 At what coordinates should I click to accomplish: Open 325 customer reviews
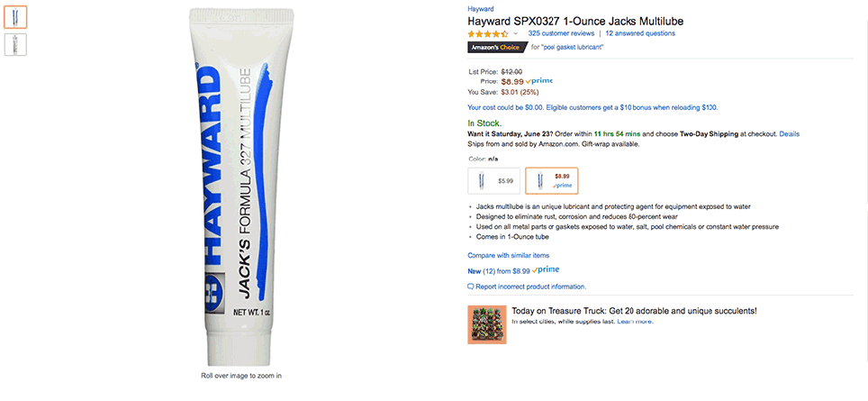(x=561, y=33)
